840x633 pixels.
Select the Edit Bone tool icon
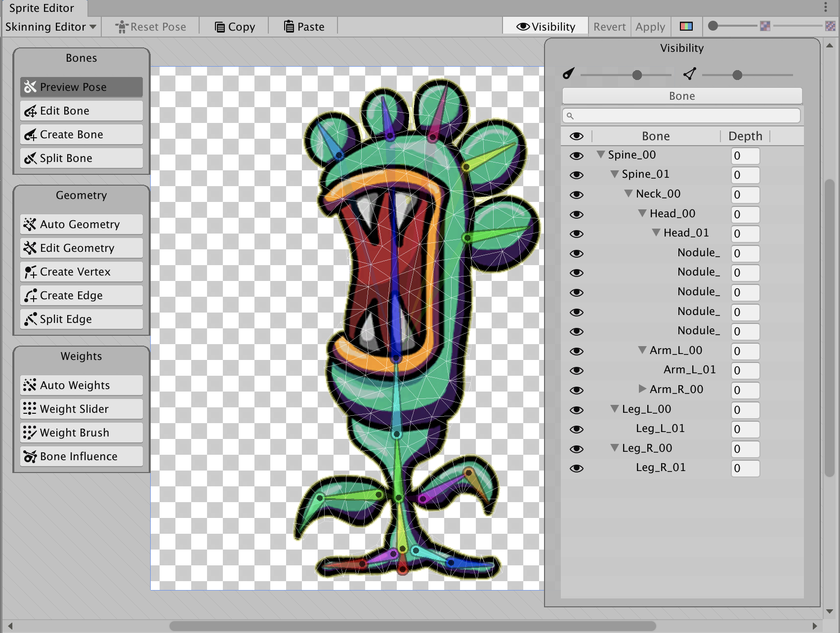[x=31, y=111]
